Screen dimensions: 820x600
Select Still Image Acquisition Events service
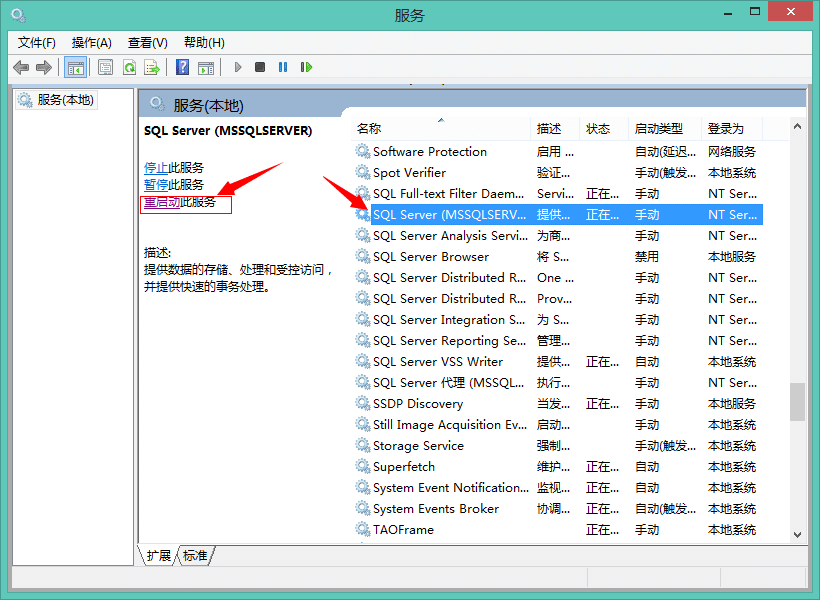(559, 424)
